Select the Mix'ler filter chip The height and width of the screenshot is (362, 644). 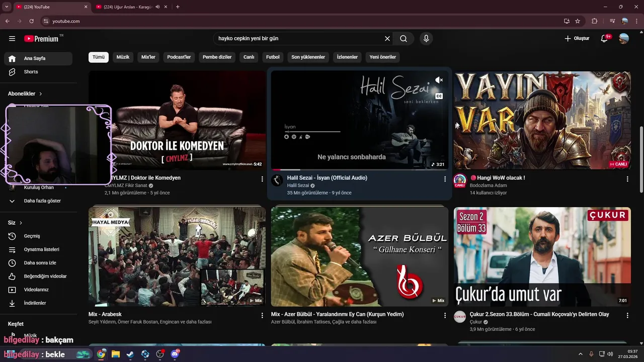(x=148, y=57)
